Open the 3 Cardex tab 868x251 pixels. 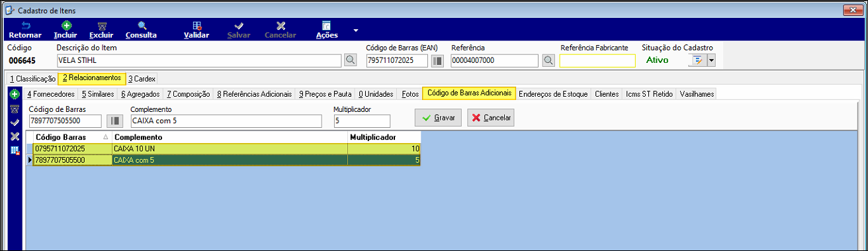pyautogui.click(x=142, y=78)
